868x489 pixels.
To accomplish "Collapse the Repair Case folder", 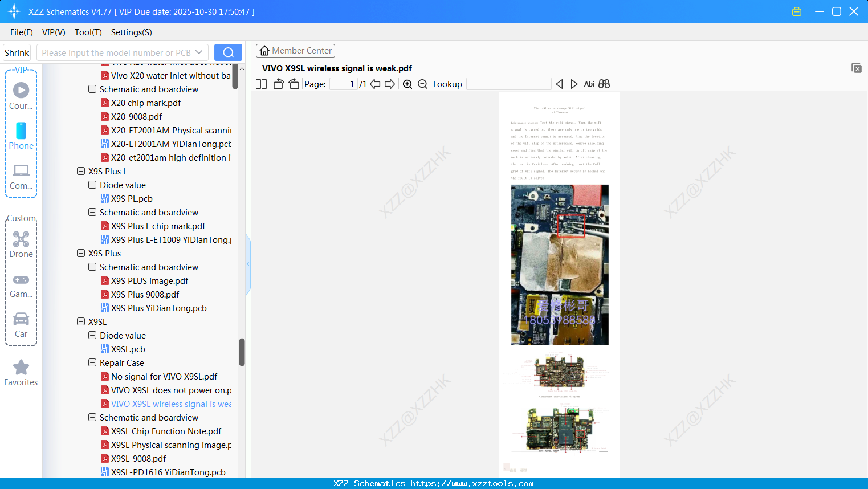I will pyautogui.click(x=92, y=362).
